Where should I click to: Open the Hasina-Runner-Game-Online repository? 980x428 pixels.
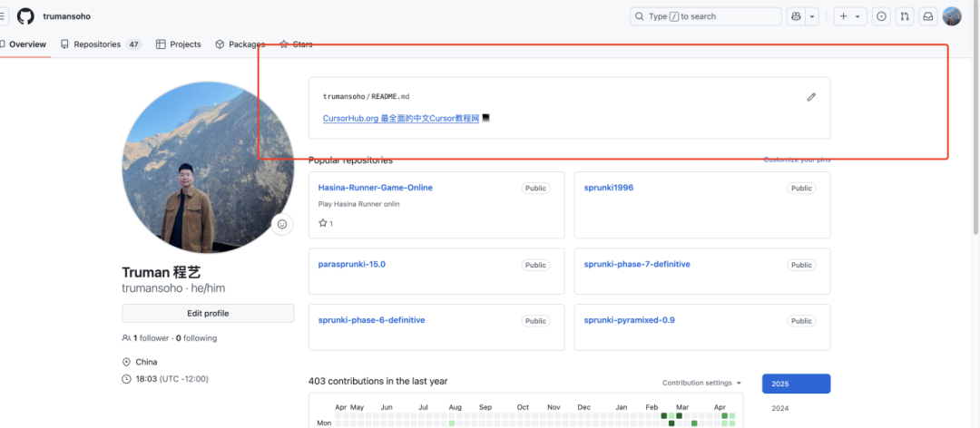pyautogui.click(x=375, y=188)
